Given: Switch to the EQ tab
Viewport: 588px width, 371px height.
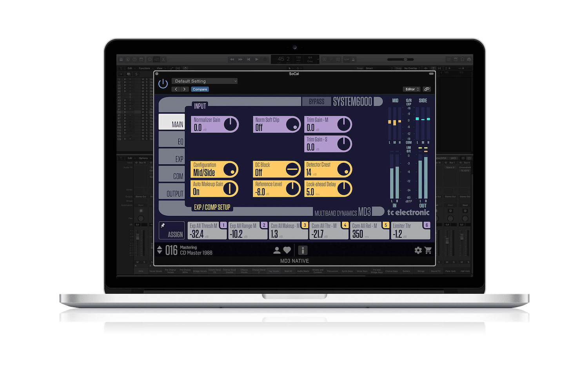Looking at the screenshot, I should [x=172, y=140].
